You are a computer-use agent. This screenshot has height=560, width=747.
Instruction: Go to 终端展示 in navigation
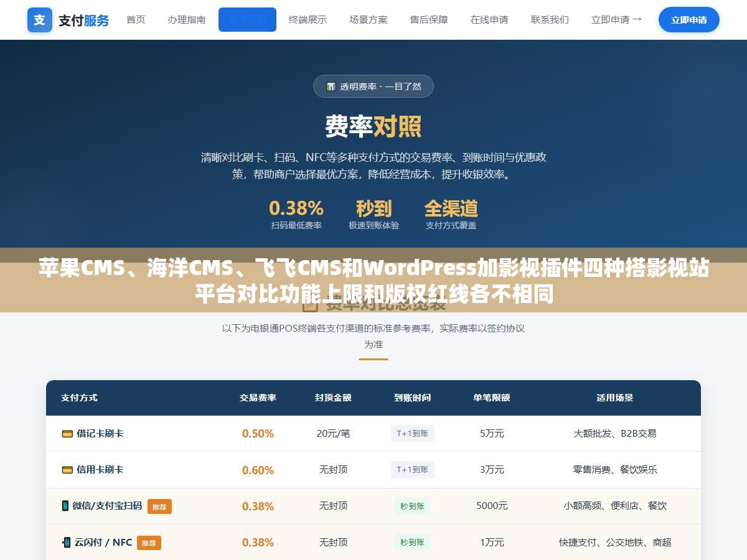[x=308, y=20]
